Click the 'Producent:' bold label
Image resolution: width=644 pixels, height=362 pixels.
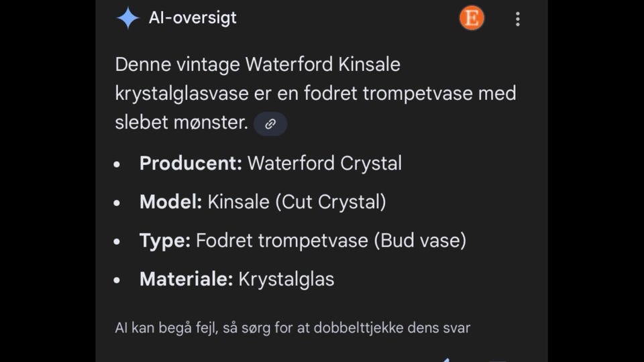coord(191,164)
